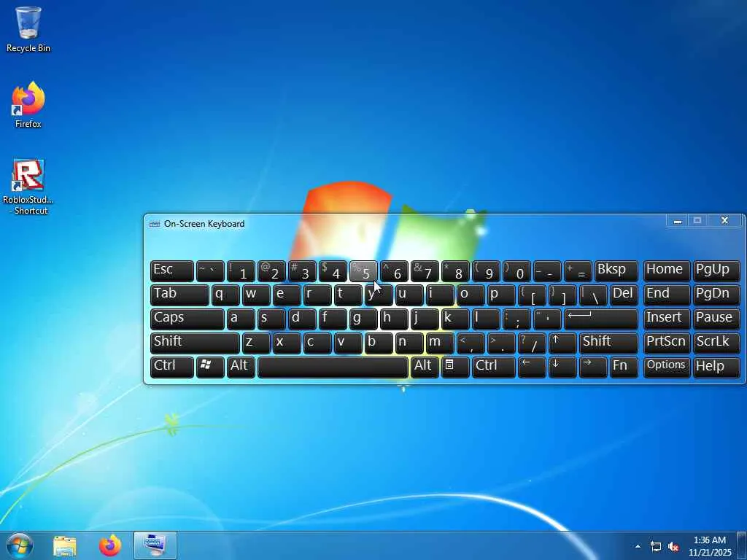Viewport: 747px width, 560px height.
Task: Click the Home key
Action: 667,271
